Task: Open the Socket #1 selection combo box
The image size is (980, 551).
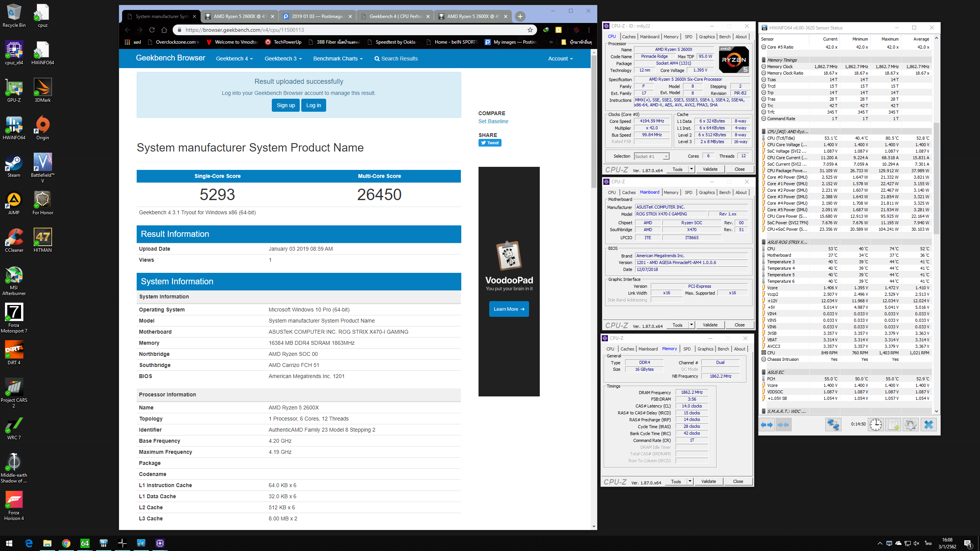Action: [x=651, y=156]
